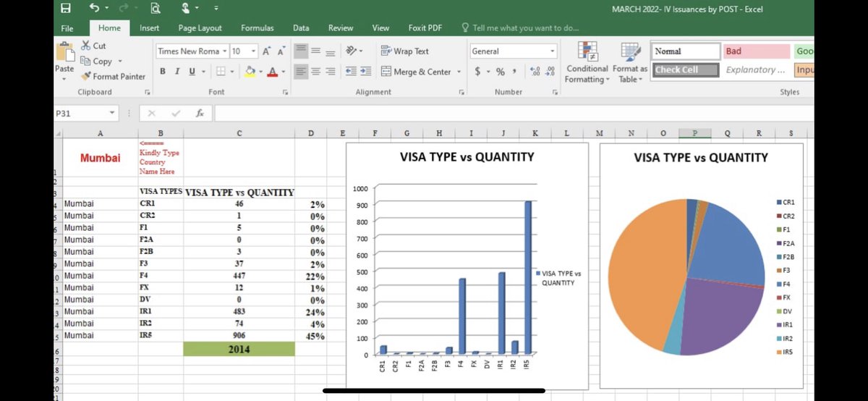Screen dimensions: 868x401
Task: Click the Decrease Decimal icon
Action: coord(549,72)
